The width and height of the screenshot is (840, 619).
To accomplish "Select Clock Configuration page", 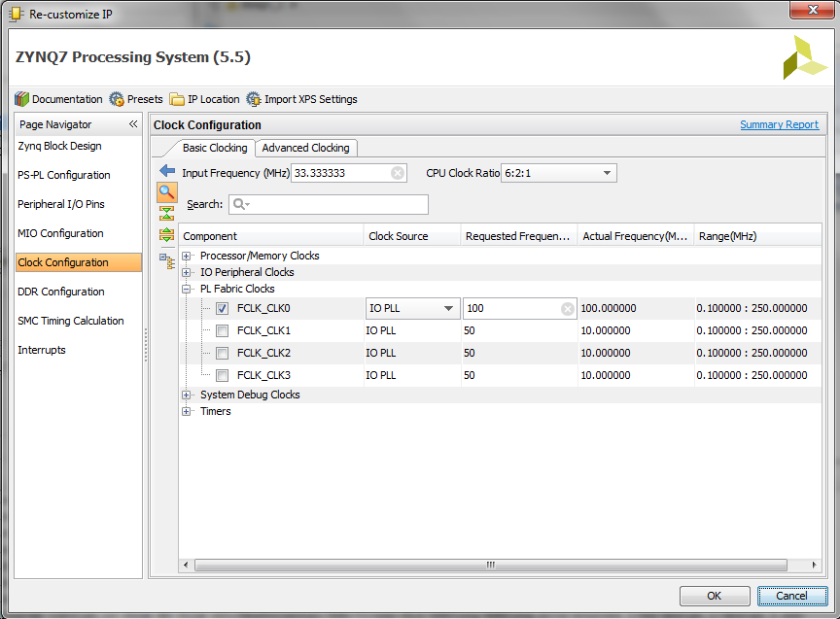I will tap(79, 262).
